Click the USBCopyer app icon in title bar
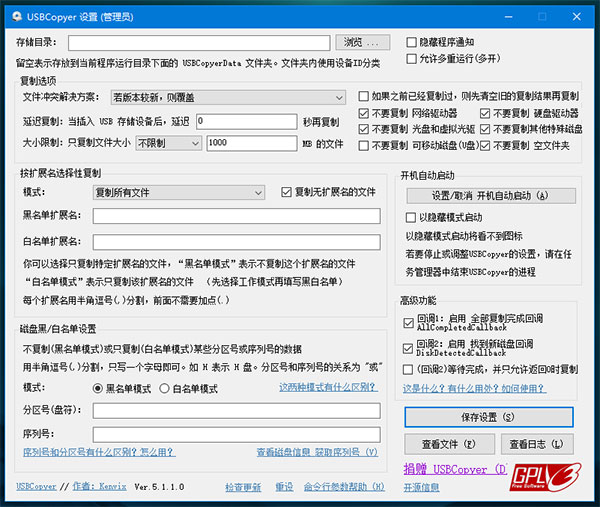The image size is (600, 507). coord(16,17)
